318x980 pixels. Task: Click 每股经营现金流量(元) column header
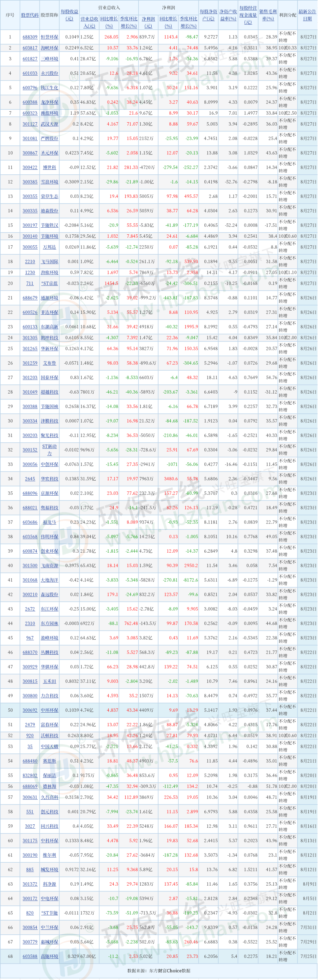[248, 15]
